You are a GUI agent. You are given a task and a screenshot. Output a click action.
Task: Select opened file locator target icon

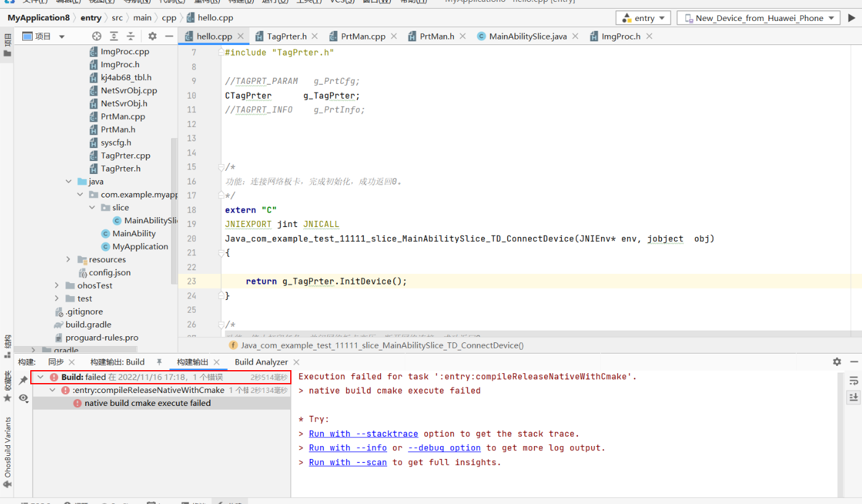pos(96,36)
